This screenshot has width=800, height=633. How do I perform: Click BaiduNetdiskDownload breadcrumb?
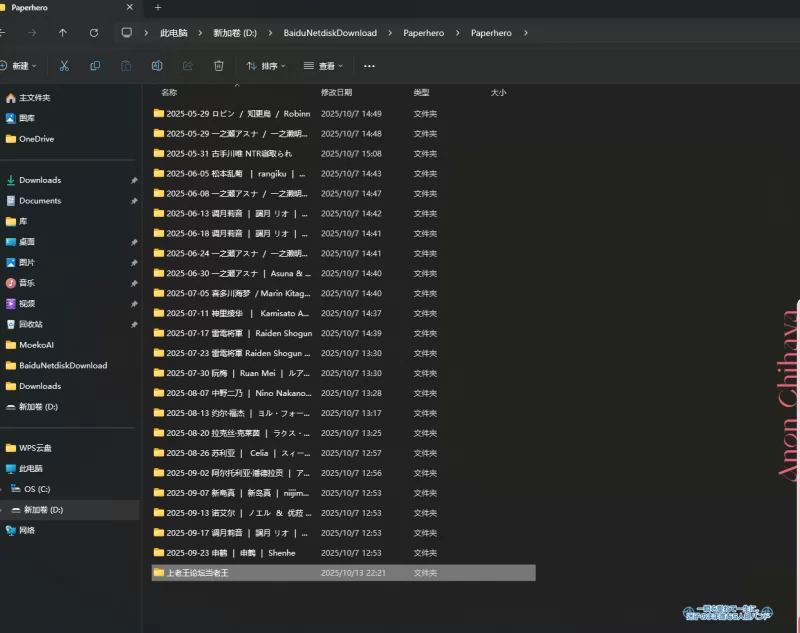pos(330,33)
